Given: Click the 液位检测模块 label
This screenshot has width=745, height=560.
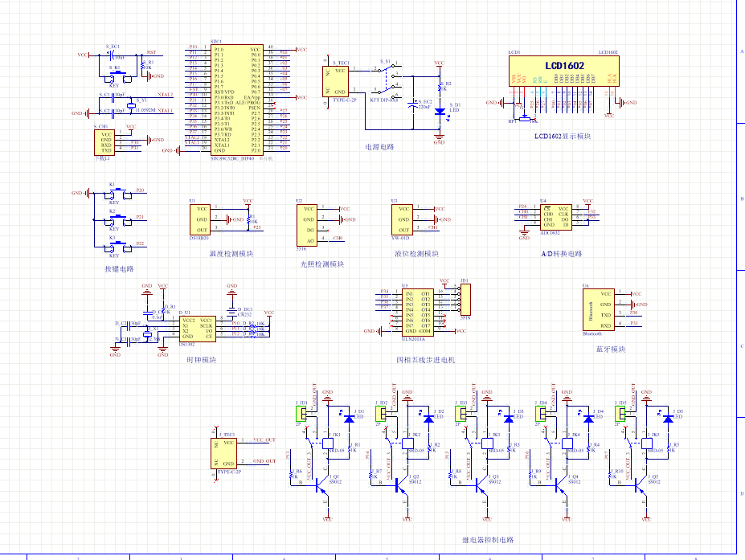Looking at the screenshot, I should [416, 254].
